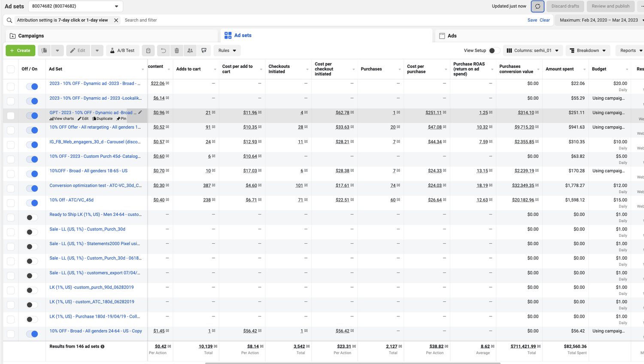644x364 pixels.
Task: Open Ad Set column header menu arrow
Action: click(143, 70)
